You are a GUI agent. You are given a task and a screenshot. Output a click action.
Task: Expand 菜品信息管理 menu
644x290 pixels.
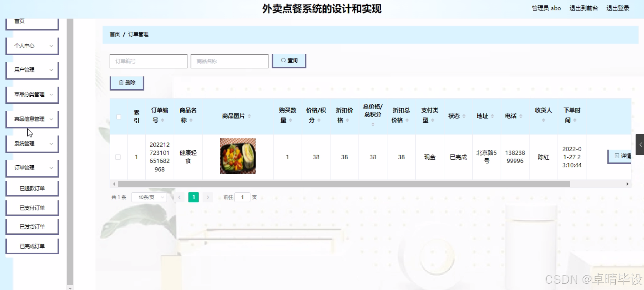(x=32, y=119)
